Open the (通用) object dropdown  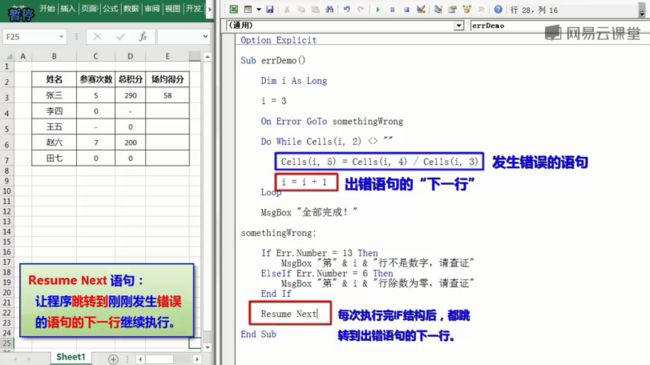pos(458,26)
